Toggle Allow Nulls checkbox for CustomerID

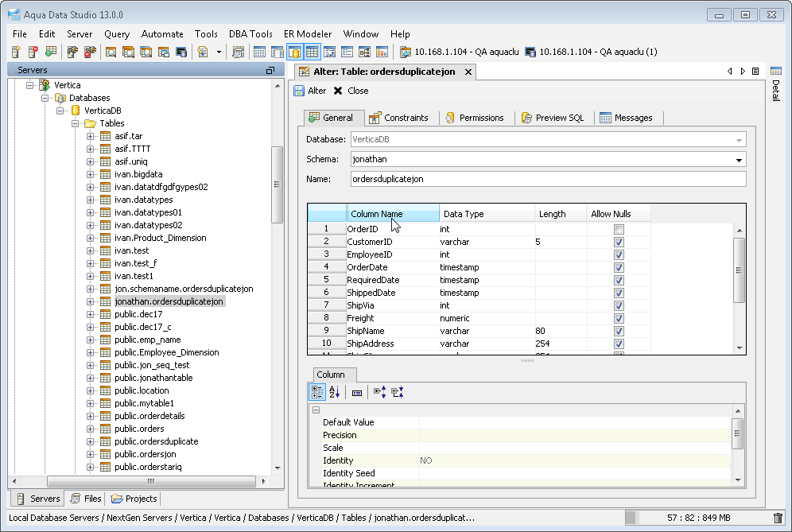point(619,242)
